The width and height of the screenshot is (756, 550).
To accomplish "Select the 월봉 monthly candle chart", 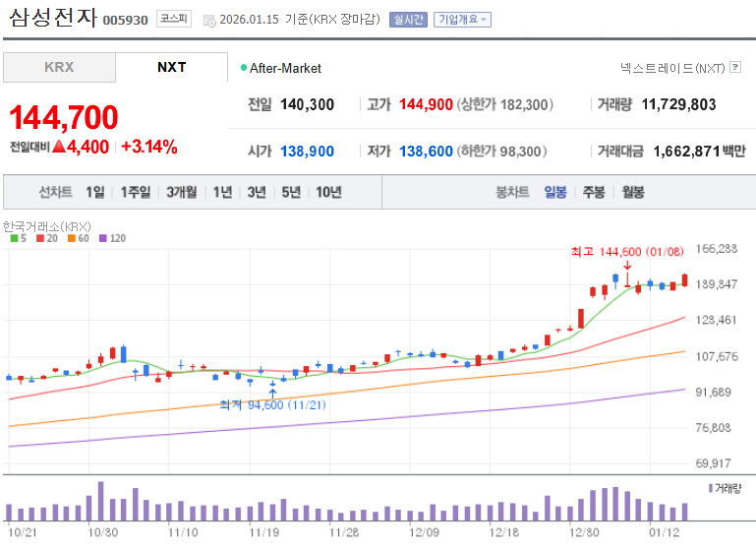I will click(x=633, y=192).
